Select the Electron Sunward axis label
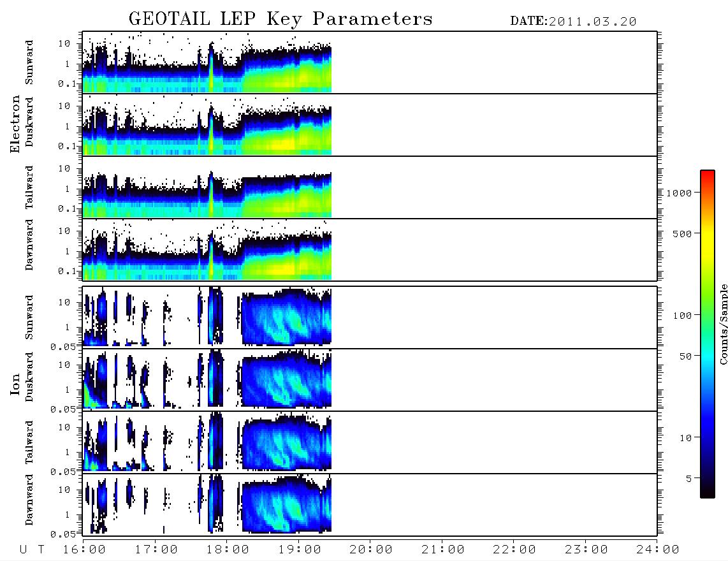This screenshot has width=728, height=561. pos(29,62)
